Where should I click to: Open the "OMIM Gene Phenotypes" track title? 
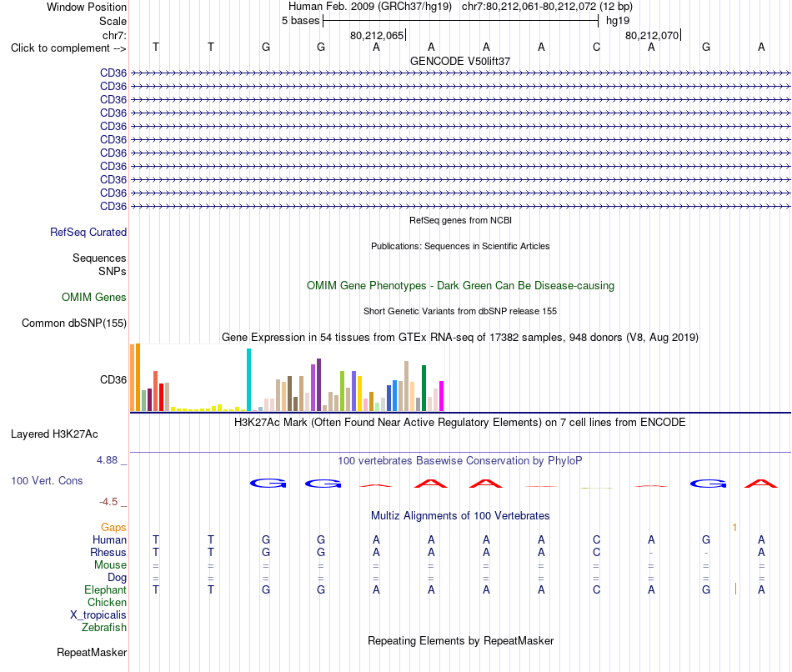[x=461, y=285]
